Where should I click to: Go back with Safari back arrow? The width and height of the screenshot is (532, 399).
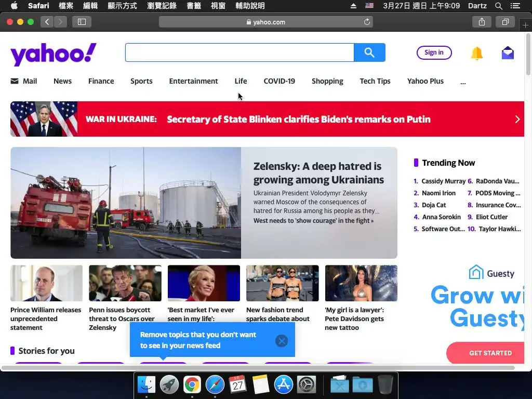[47, 22]
